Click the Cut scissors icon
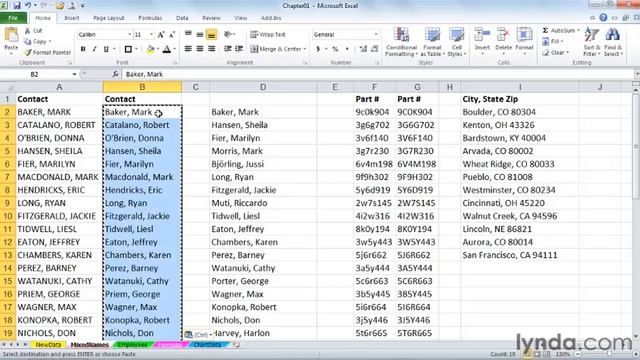 (x=27, y=31)
